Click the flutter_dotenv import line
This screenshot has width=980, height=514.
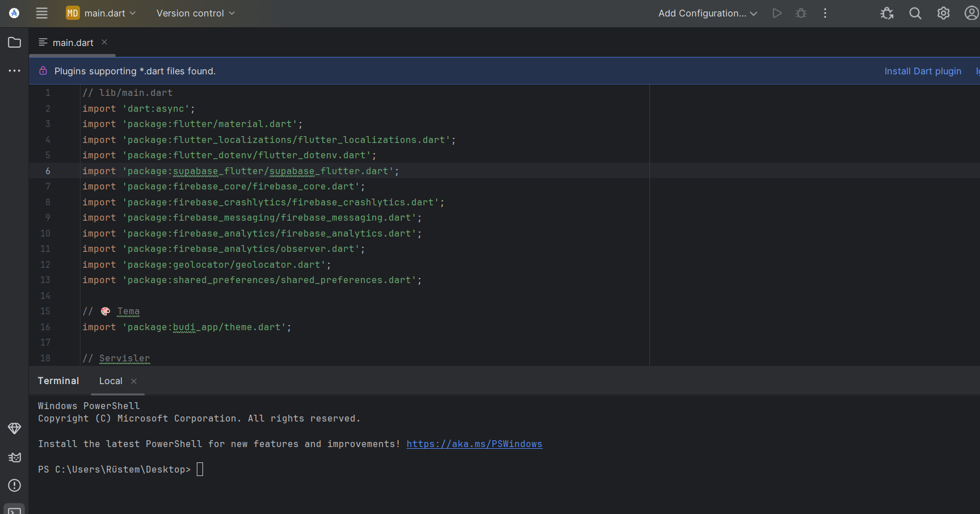click(x=230, y=155)
